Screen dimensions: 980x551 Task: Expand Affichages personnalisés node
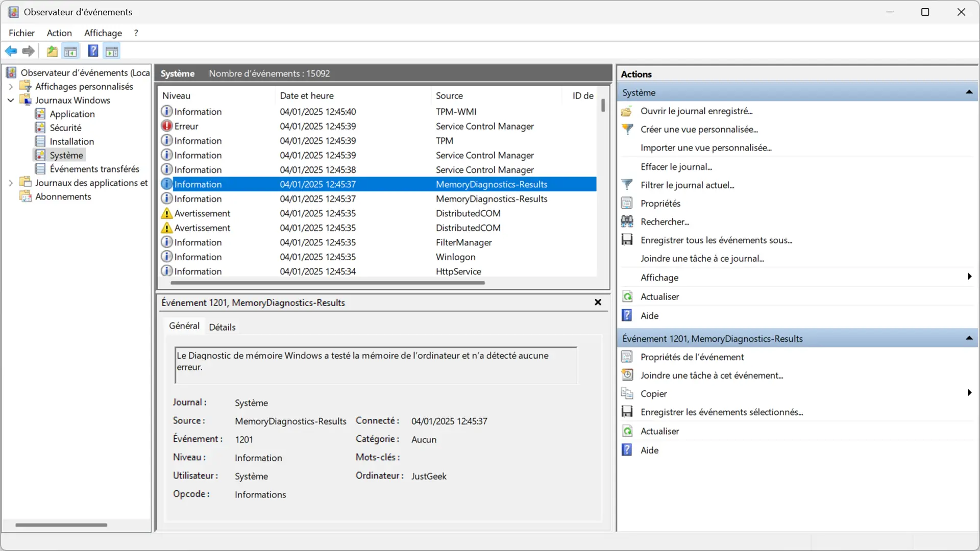click(x=11, y=87)
